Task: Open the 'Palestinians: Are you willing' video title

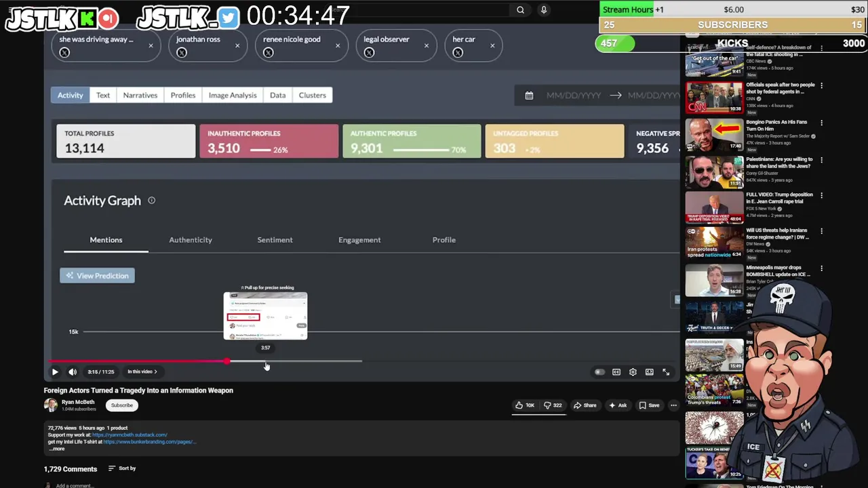Action: pos(779,163)
